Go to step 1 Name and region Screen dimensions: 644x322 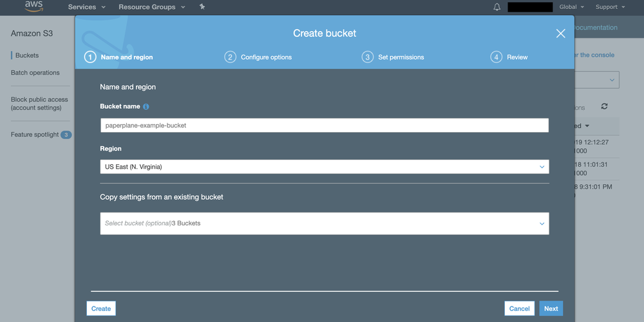point(118,57)
